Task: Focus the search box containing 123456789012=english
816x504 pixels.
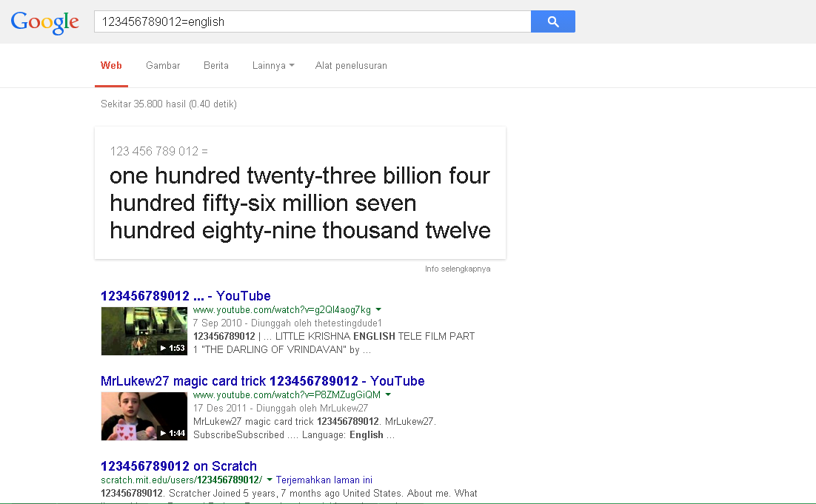Action: pyautogui.click(x=312, y=21)
